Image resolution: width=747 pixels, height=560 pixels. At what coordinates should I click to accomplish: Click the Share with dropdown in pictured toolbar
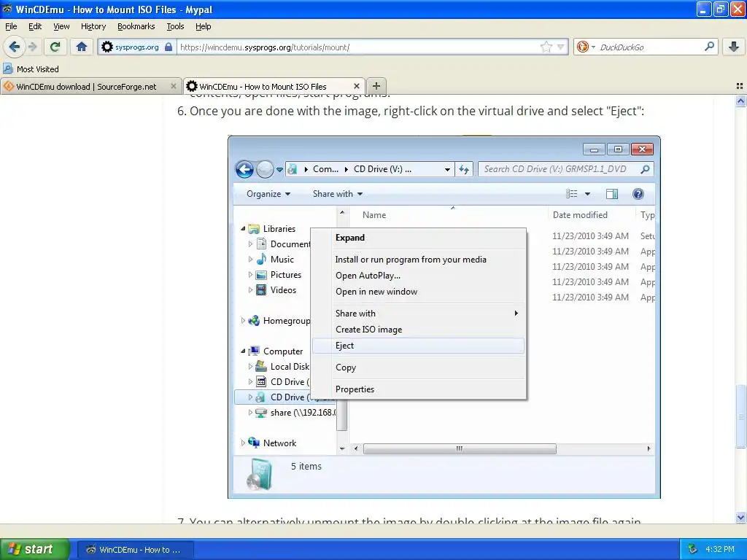(x=338, y=194)
